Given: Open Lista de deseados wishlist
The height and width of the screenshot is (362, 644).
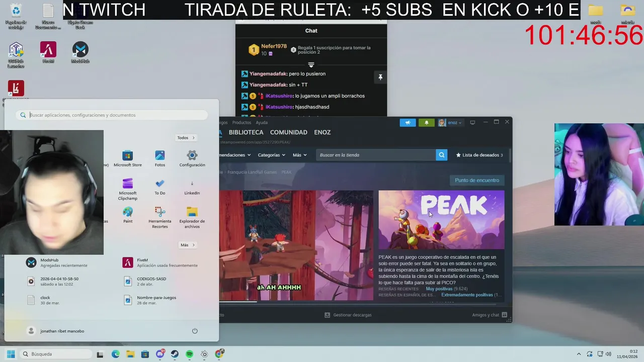Looking at the screenshot, I should [479, 155].
